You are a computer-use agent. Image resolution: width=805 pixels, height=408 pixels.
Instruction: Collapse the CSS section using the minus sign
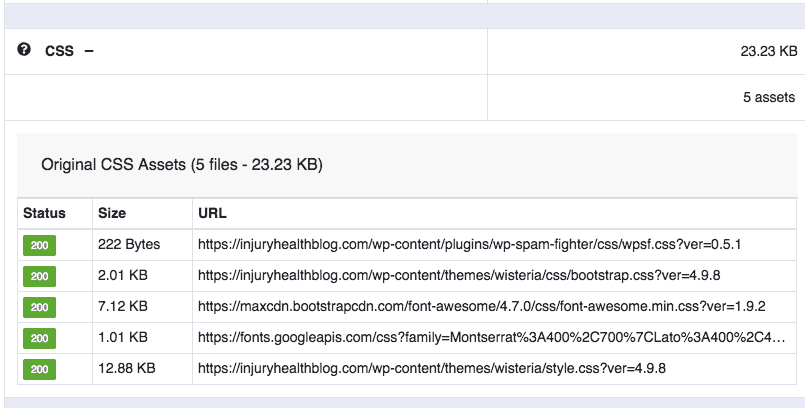(89, 50)
